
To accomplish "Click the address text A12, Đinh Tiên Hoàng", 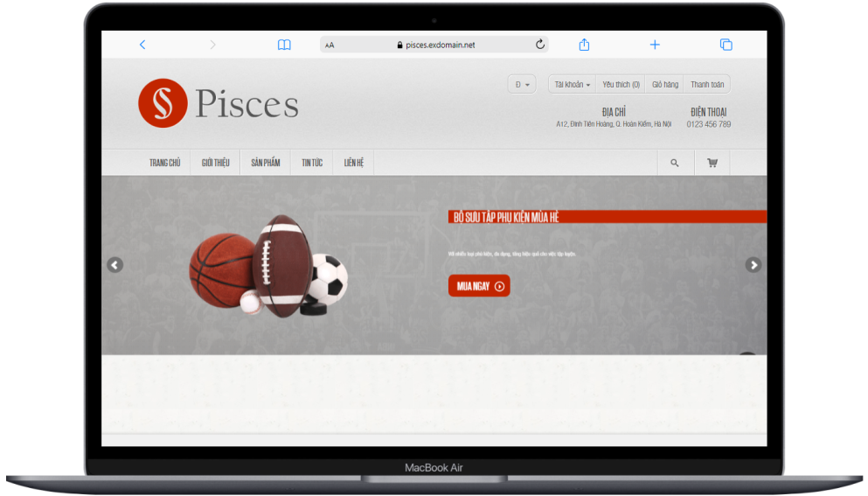I will pyautogui.click(x=614, y=124).
